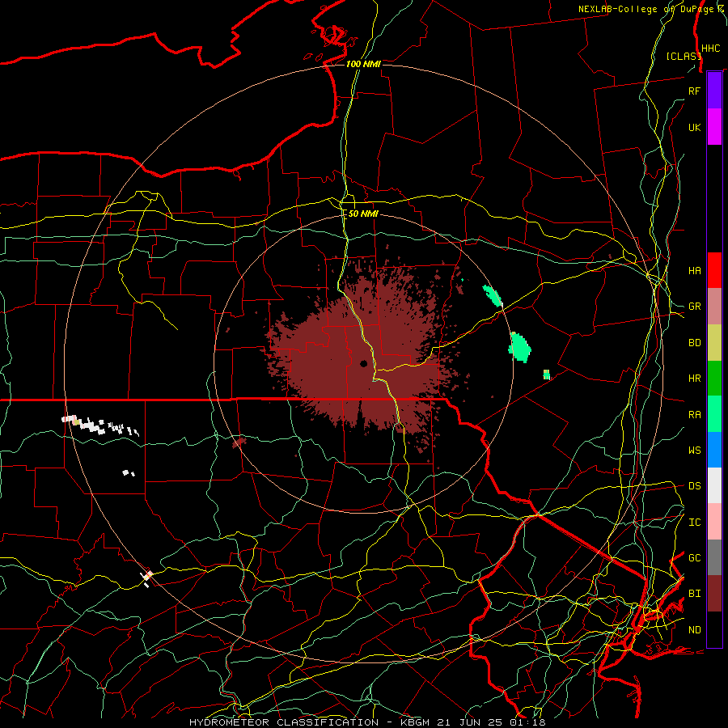This screenshot has height=728, width=728.
Task: Click the [CLAS] units label
Action: tap(683, 56)
